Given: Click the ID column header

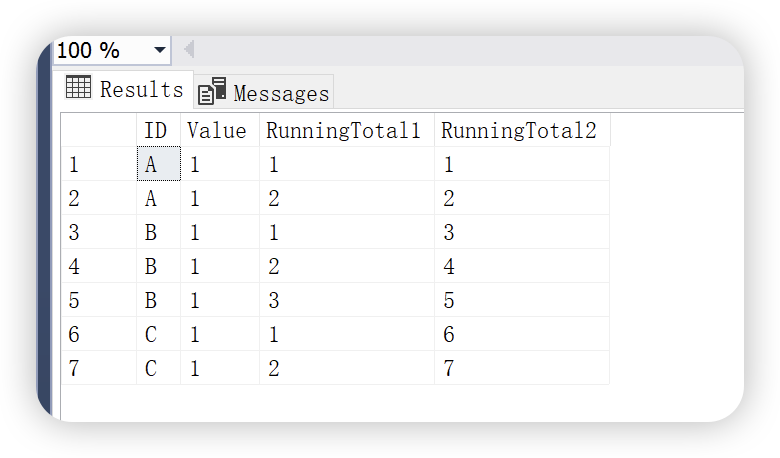Looking at the screenshot, I should pyautogui.click(x=157, y=130).
